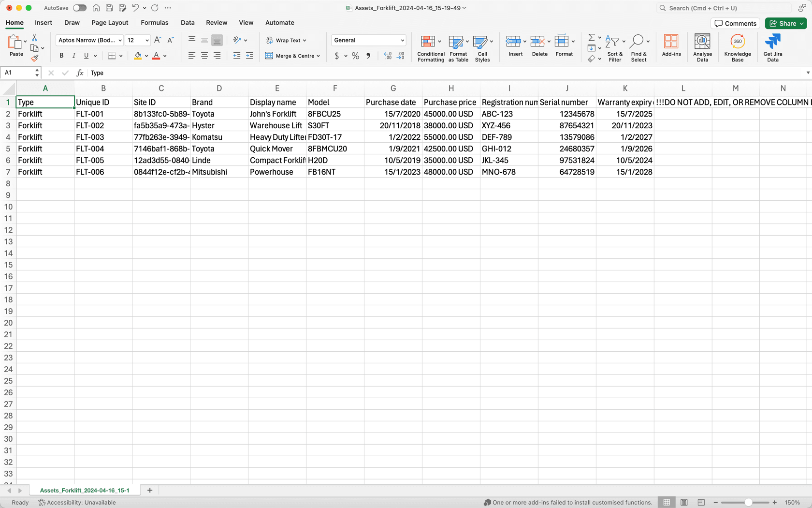
Task: Open Sort & Filter
Action: click(x=614, y=47)
